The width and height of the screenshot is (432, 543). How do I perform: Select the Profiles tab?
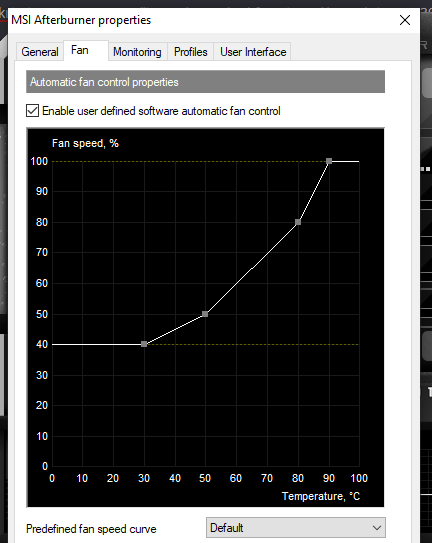[x=191, y=52]
